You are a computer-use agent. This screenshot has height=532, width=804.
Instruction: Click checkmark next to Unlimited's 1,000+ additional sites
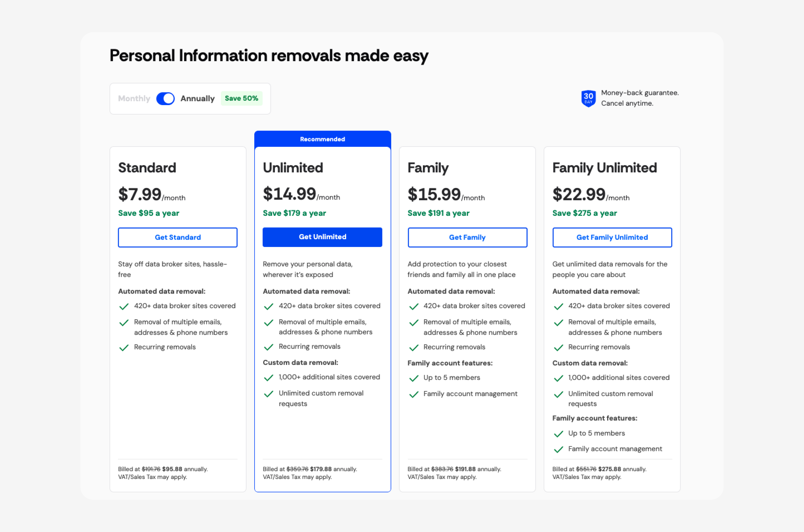coord(269,378)
